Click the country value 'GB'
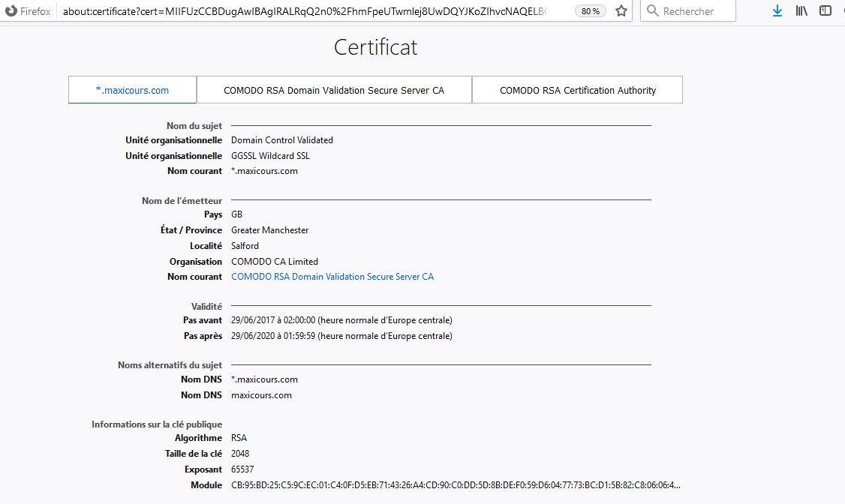Image resolution: width=845 pixels, height=504 pixels. point(236,214)
